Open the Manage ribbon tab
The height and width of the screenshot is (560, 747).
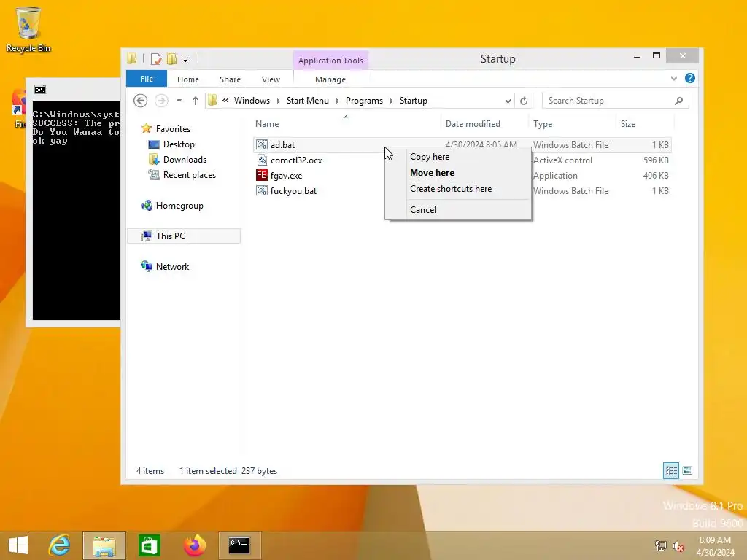click(330, 79)
